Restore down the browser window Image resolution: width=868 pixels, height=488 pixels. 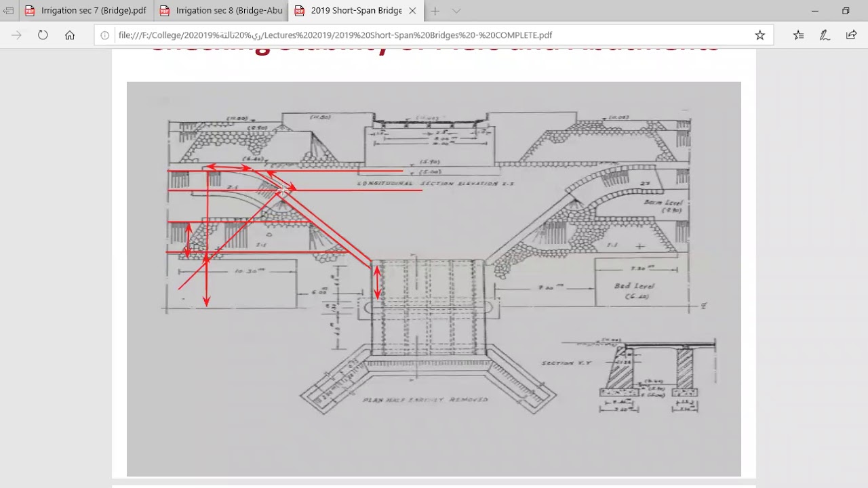[846, 11]
